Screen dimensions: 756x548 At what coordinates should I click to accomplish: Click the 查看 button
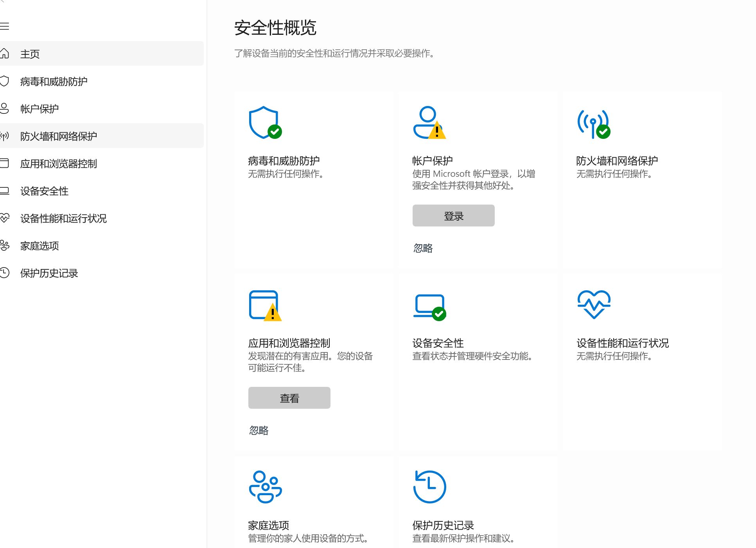click(289, 398)
